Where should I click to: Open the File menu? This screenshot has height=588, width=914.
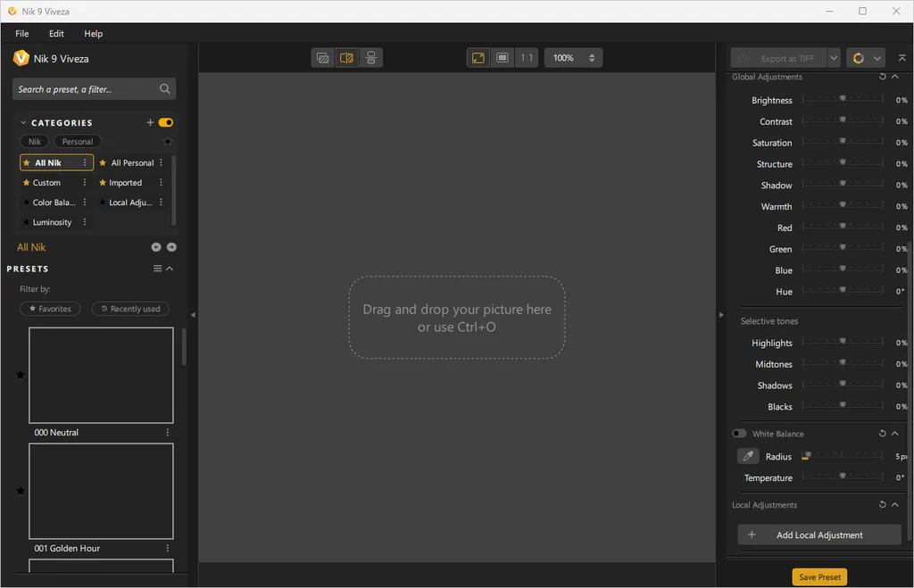[22, 34]
